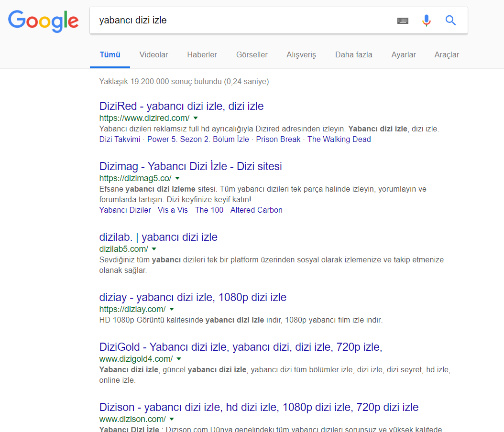Click the www.dizigold4.com/ URL text

coord(136,359)
